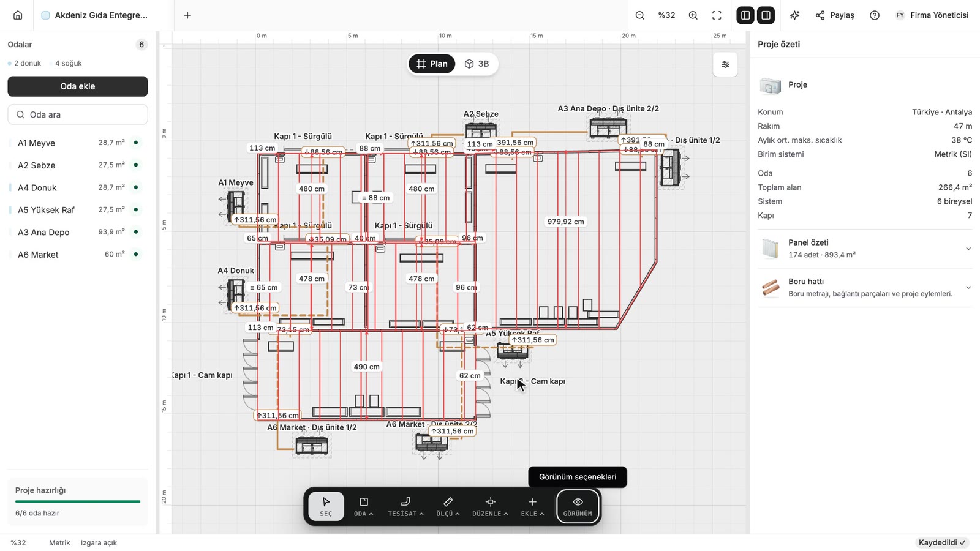Select the A6 Market room row
Screen dimensions: 980x551
78,255
